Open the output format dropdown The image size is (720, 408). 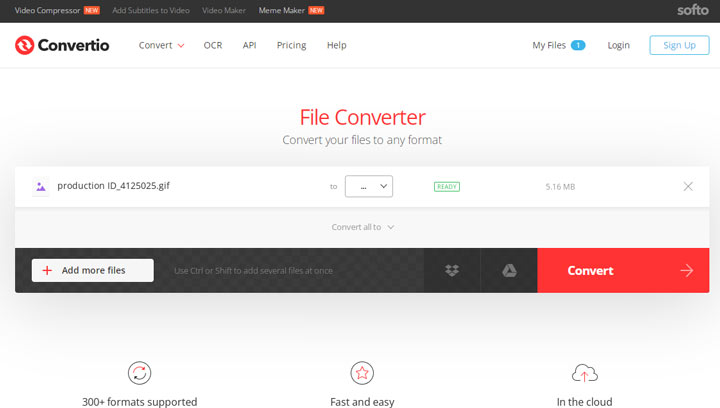click(x=369, y=186)
